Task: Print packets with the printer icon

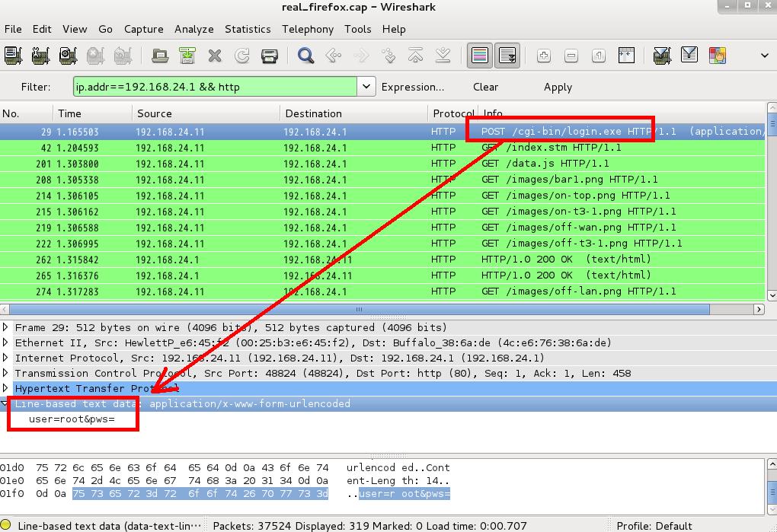Action: click(270, 56)
